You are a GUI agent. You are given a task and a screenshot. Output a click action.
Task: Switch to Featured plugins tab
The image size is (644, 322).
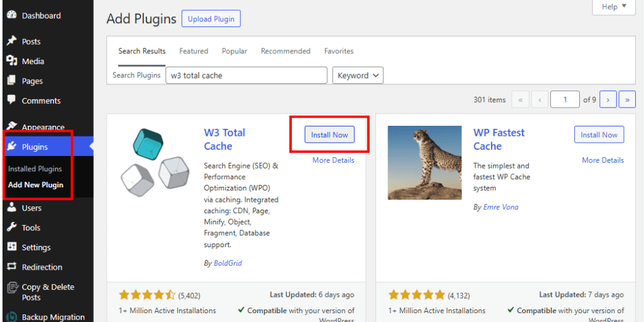click(194, 51)
